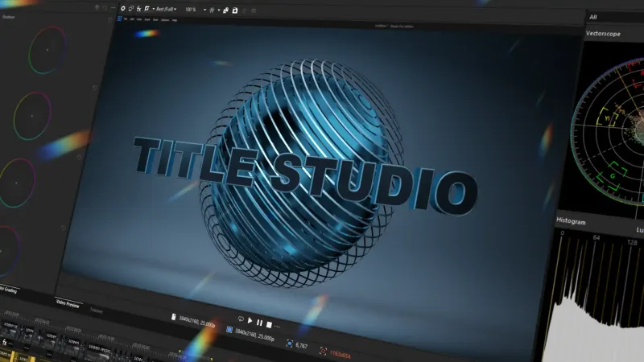Switch to the Color Grading tab
The width and height of the screenshot is (644, 362).
coord(8,290)
